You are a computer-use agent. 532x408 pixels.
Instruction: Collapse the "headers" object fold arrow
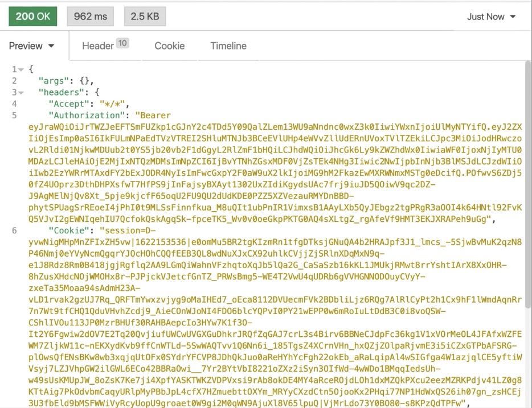coord(22,92)
